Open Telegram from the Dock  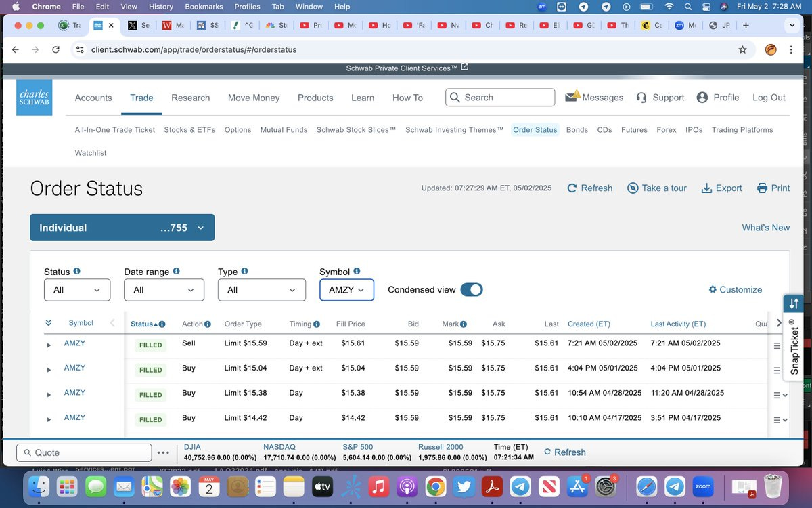click(x=520, y=486)
